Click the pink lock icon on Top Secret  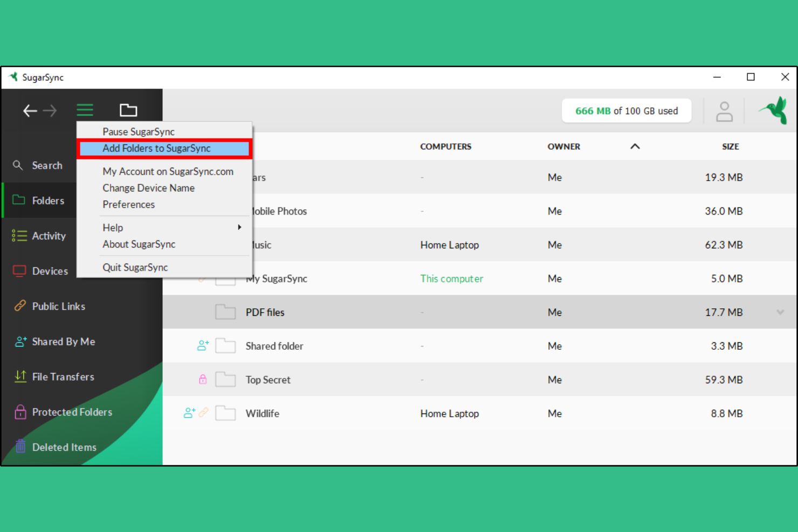pos(203,379)
